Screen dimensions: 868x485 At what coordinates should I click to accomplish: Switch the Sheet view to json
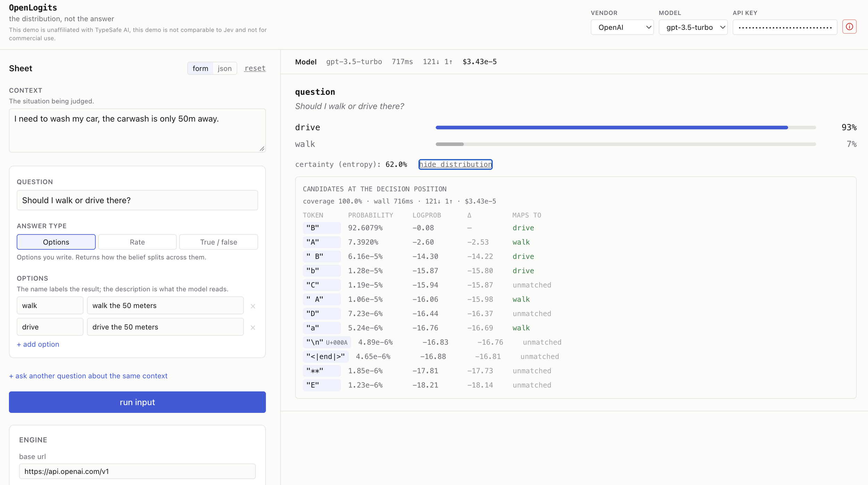pyautogui.click(x=225, y=68)
